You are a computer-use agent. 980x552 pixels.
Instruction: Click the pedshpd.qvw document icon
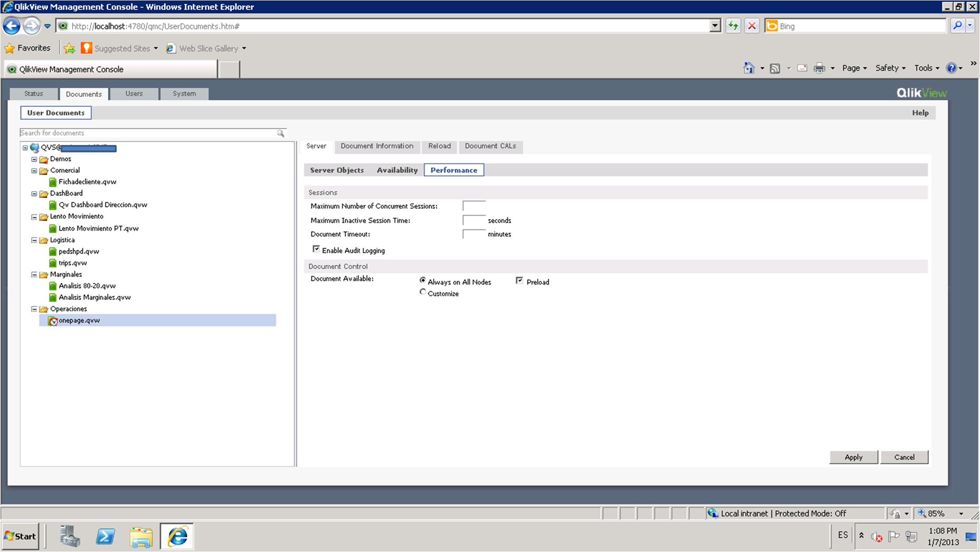pyautogui.click(x=53, y=251)
